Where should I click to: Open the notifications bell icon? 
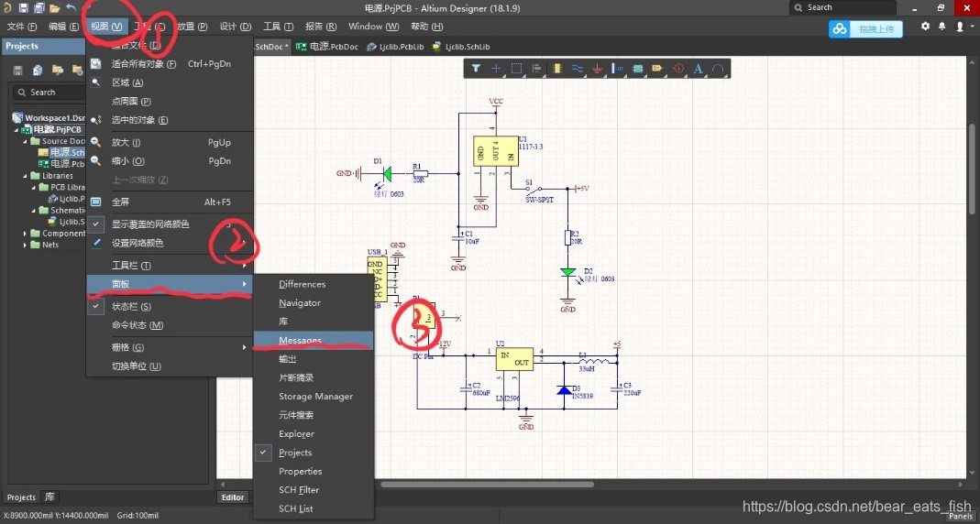point(941,27)
